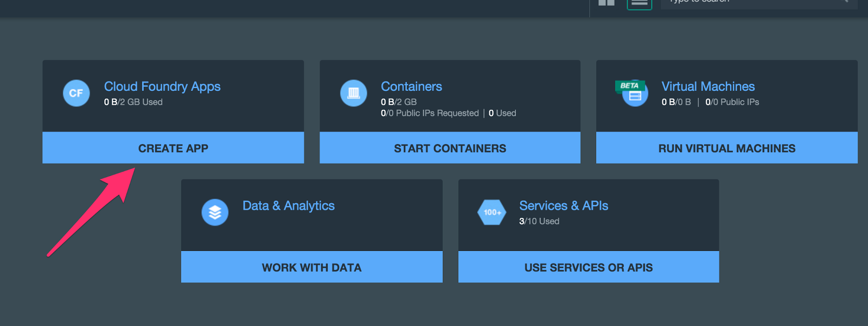Open the Cloud Foundry Apps link
868x326 pixels.
(162, 87)
